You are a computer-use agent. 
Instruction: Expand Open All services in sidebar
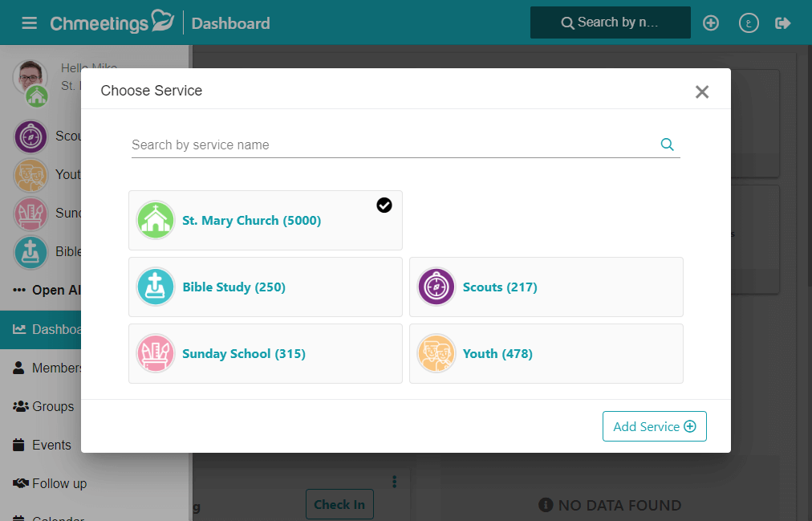47,290
